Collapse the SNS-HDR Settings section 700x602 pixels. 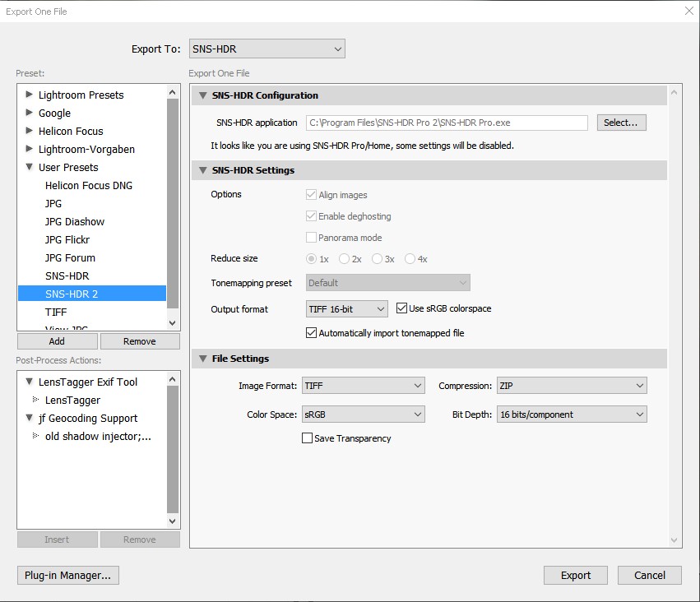click(x=203, y=170)
